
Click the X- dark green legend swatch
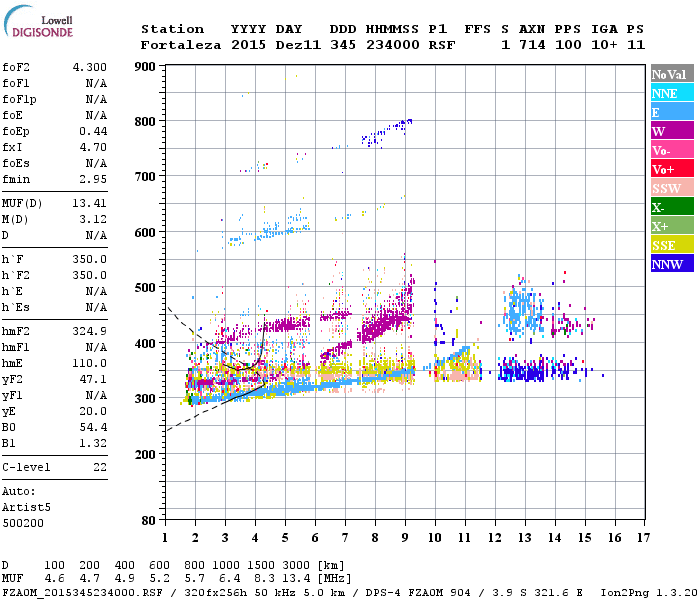672,206
